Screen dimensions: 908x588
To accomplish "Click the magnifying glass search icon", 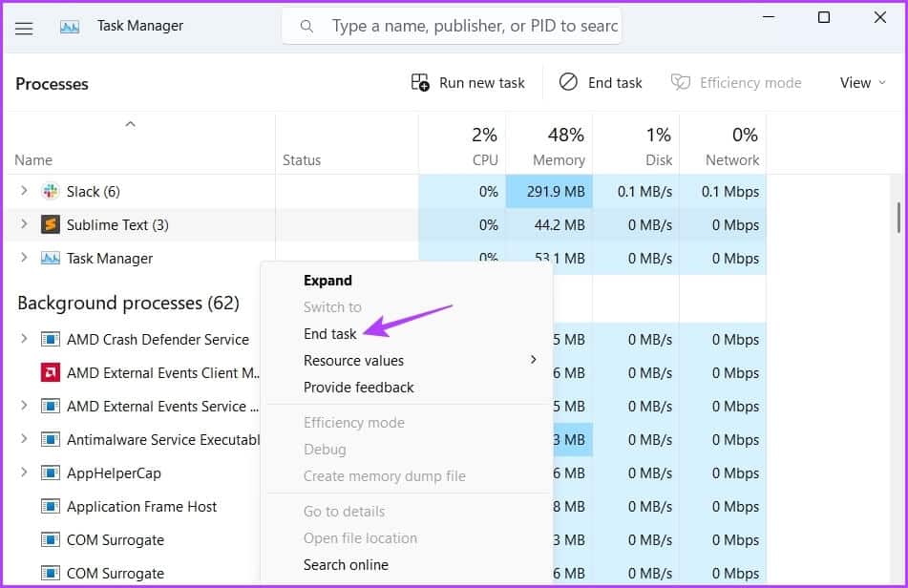I will (306, 26).
